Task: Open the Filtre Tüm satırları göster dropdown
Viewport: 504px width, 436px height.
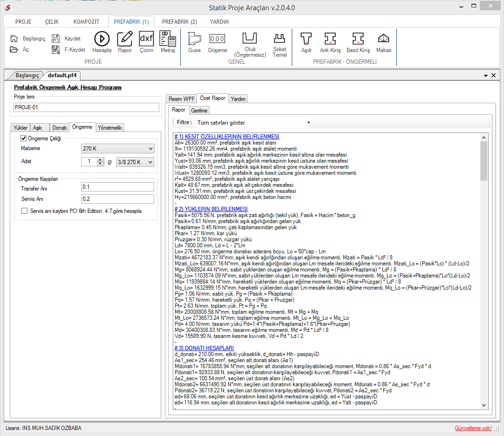Action: [254, 123]
